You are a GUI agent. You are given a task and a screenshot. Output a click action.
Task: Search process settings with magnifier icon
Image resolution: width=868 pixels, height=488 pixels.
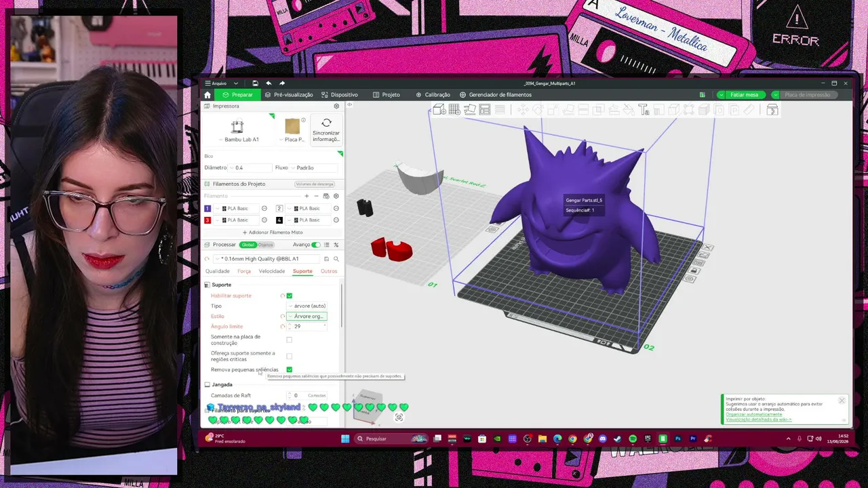[336, 259]
